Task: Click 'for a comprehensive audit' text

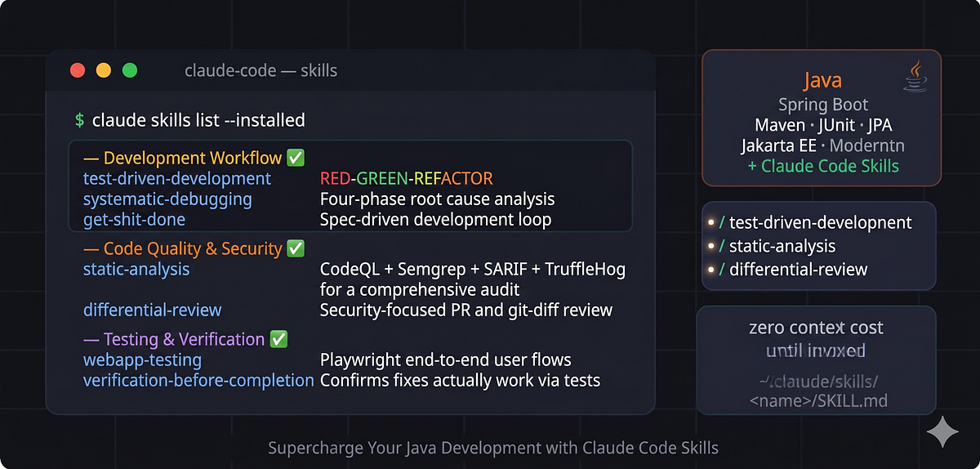Action: pyautogui.click(x=420, y=289)
